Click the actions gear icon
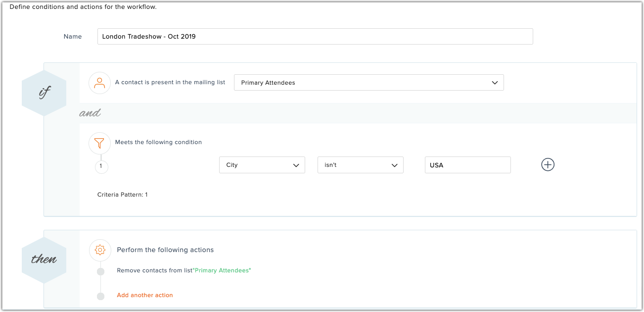 100,250
